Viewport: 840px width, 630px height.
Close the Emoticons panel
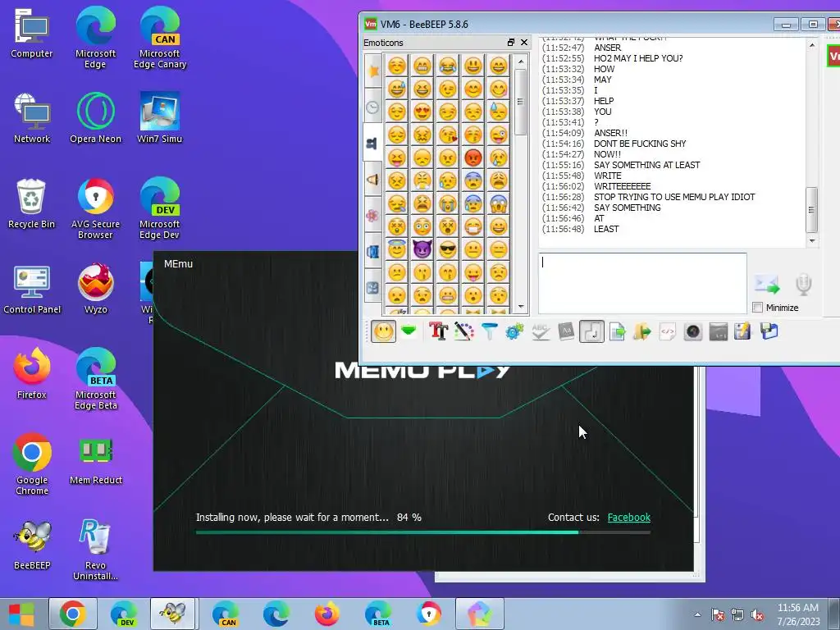[524, 43]
